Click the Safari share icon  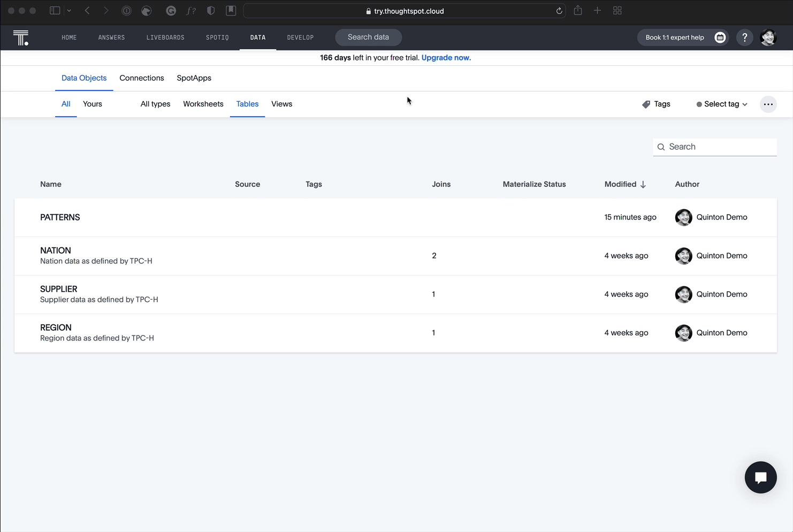[578, 11]
